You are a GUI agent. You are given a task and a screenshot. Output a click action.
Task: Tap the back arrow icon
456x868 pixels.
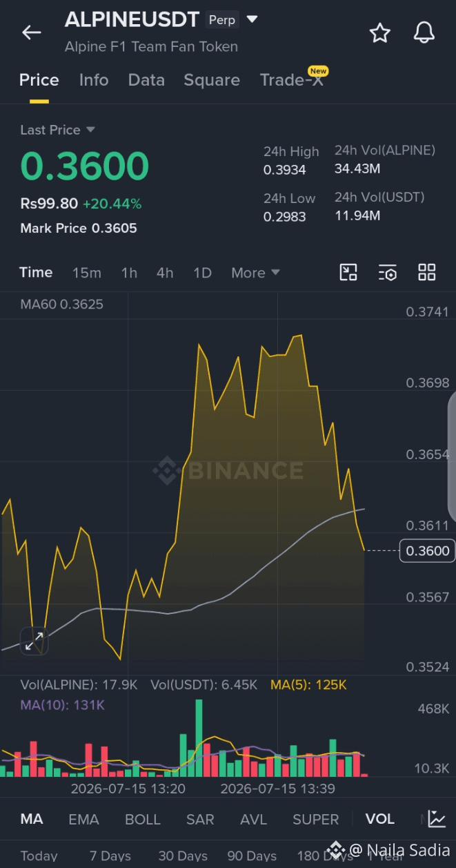pyautogui.click(x=32, y=32)
